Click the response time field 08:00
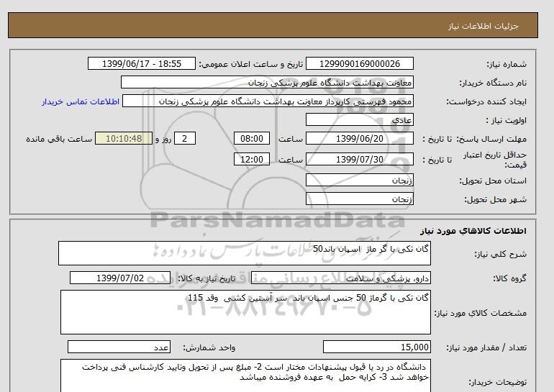554x392 pixels. tap(252, 138)
